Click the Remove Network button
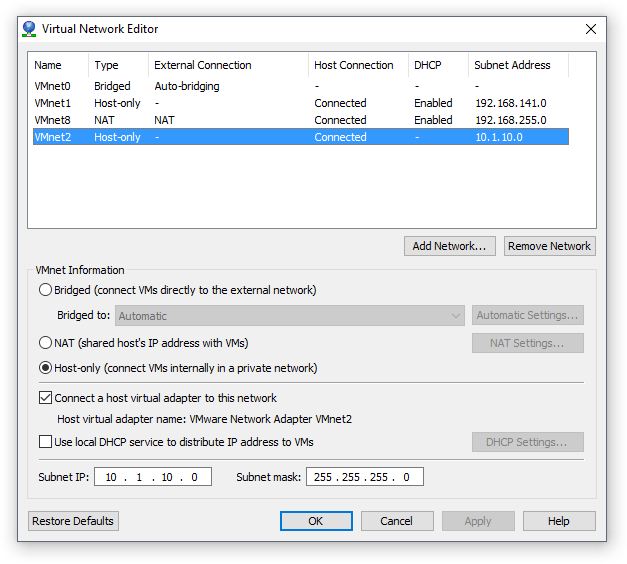The image size is (627, 564). [549, 246]
